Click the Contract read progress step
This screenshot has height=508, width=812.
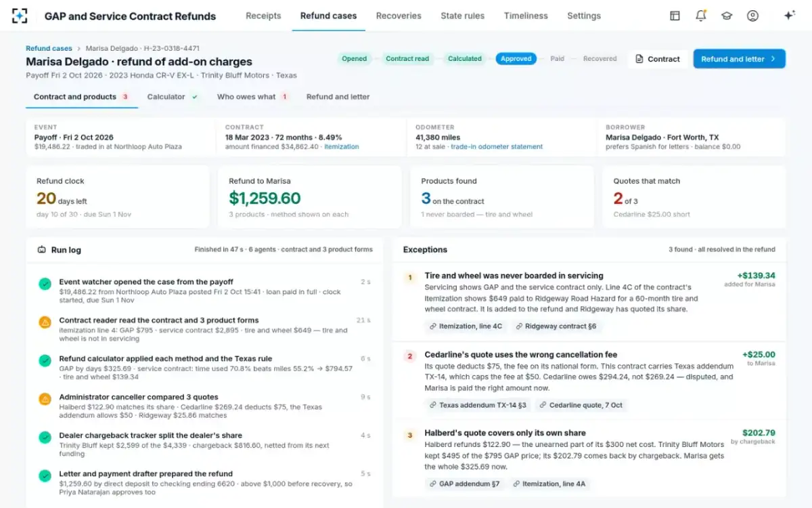tap(407, 59)
